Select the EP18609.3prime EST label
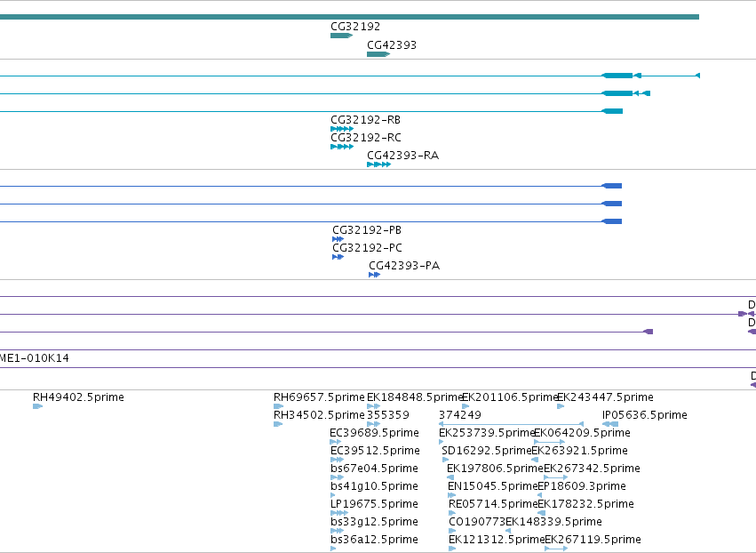This screenshot has height=553, width=756. point(582,486)
